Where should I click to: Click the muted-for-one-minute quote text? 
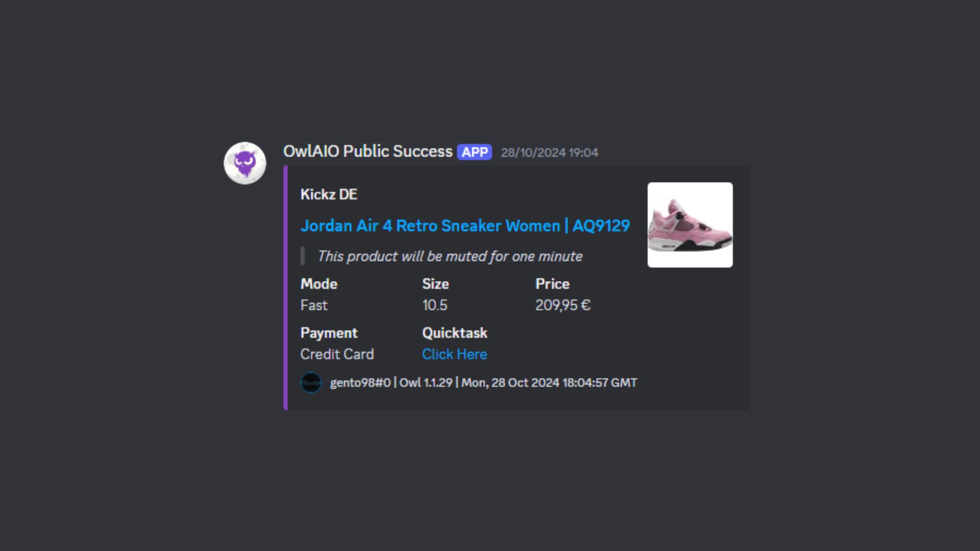[450, 256]
